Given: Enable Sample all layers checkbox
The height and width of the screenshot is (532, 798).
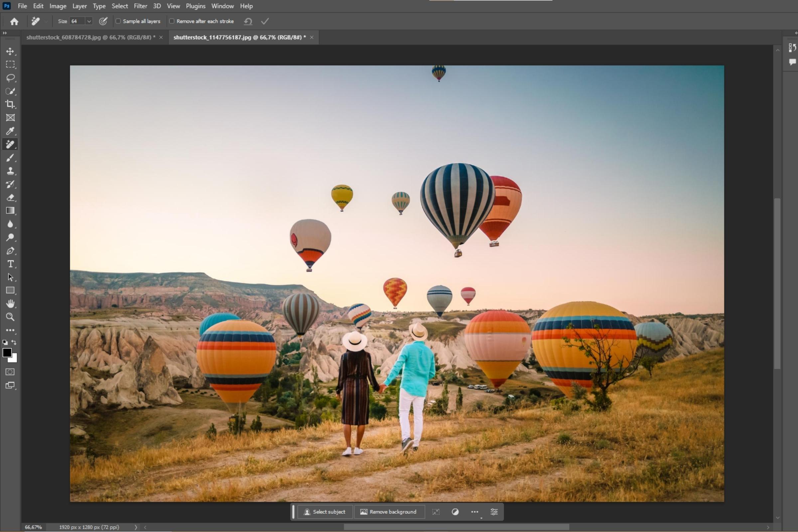Looking at the screenshot, I should click(x=118, y=21).
